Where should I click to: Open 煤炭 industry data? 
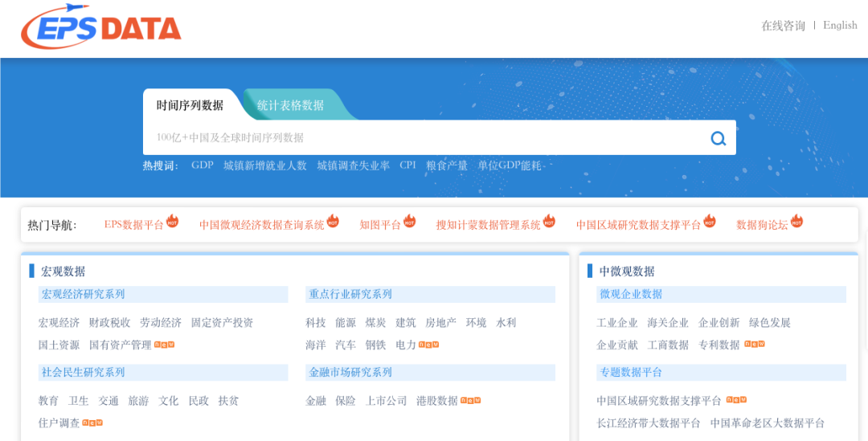pyautogui.click(x=375, y=323)
